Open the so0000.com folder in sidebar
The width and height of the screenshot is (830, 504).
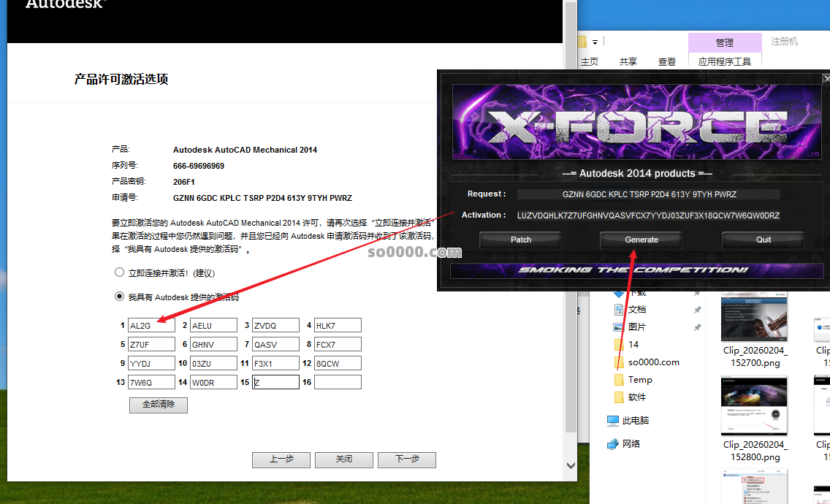pos(652,362)
